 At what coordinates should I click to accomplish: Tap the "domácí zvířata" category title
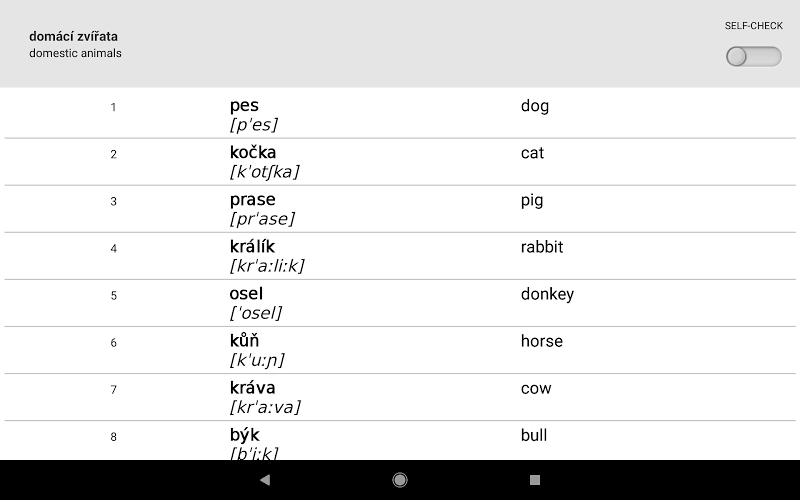pyautogui.click(x=73, y=37)
